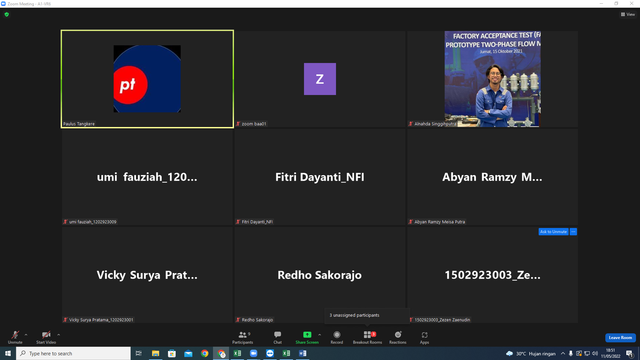640x360 pixels.
Task: Open volume control in system tray
Action: (x=595, y=353)
